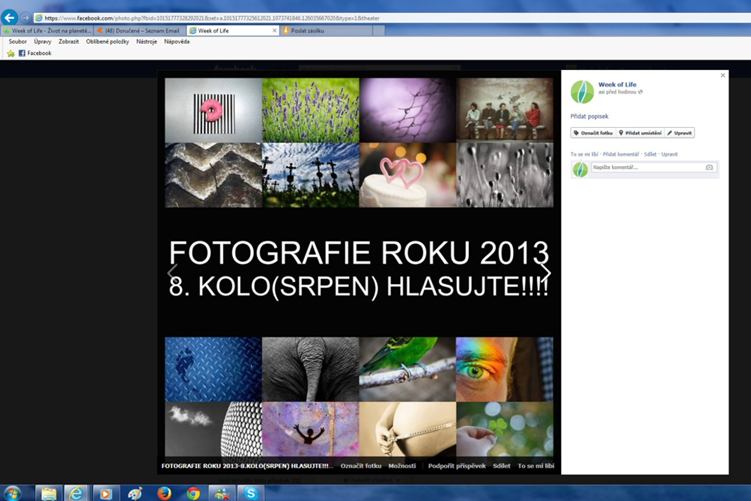This screenshot has width=751, height=501.
Task: Open Skype from the taskbar
Action: 250,493
